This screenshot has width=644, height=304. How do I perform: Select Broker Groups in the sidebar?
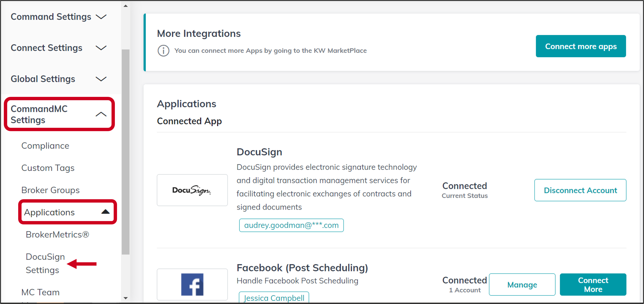click(x=50, y=190)
